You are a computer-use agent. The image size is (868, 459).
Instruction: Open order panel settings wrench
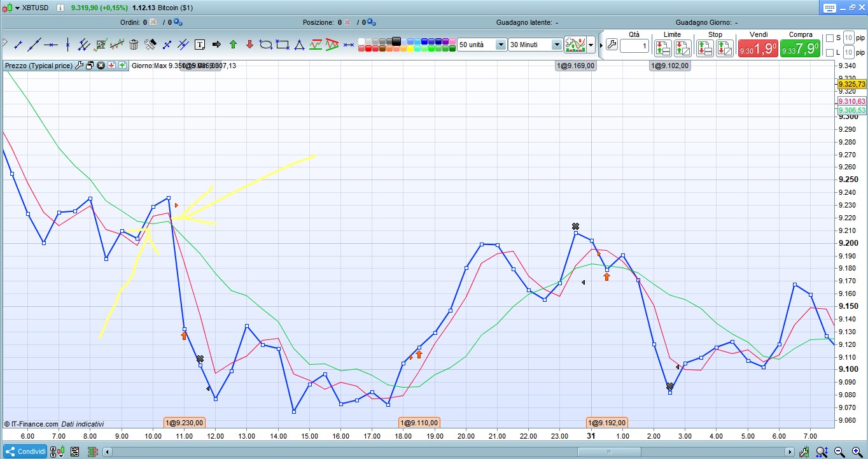pyautogui.click(x=612, y=45)
